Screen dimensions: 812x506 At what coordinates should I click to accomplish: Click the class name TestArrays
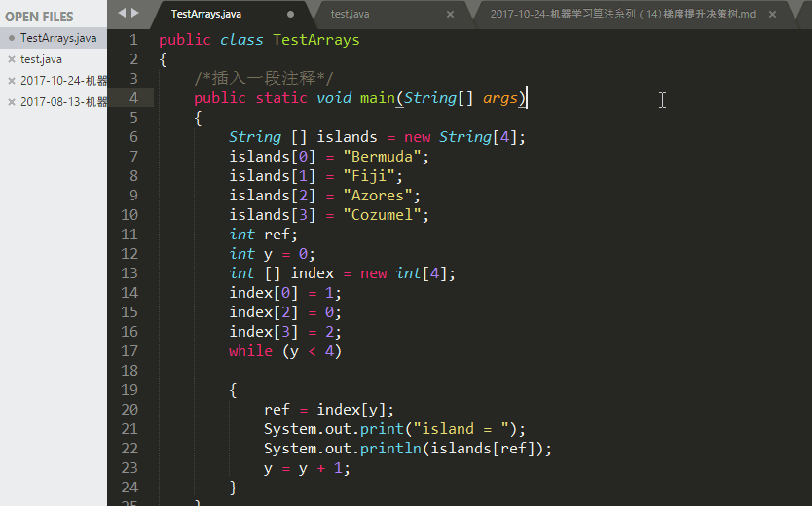coord(316,40)
